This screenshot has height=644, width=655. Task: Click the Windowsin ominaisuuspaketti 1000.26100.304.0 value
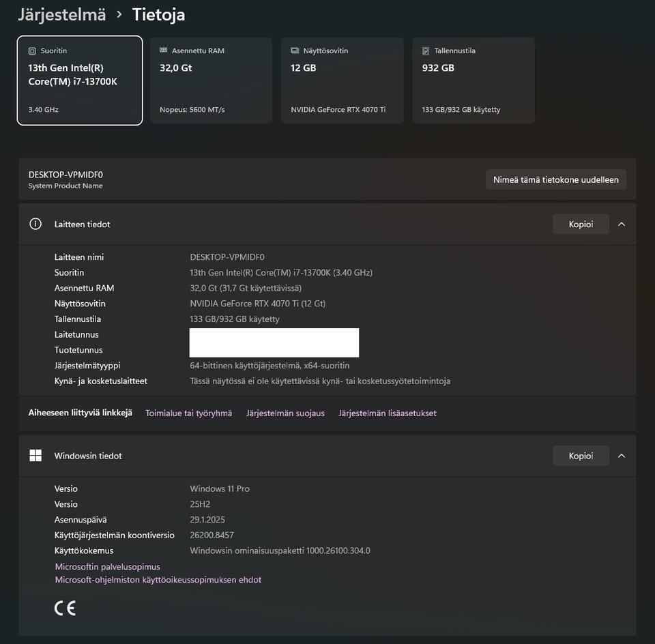tap(280, 551)
